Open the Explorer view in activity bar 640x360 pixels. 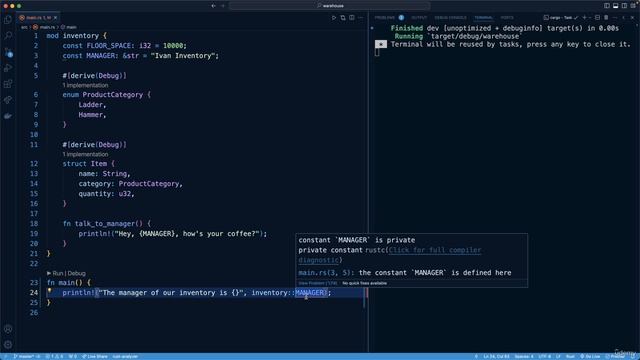click(x=8, y=20)
